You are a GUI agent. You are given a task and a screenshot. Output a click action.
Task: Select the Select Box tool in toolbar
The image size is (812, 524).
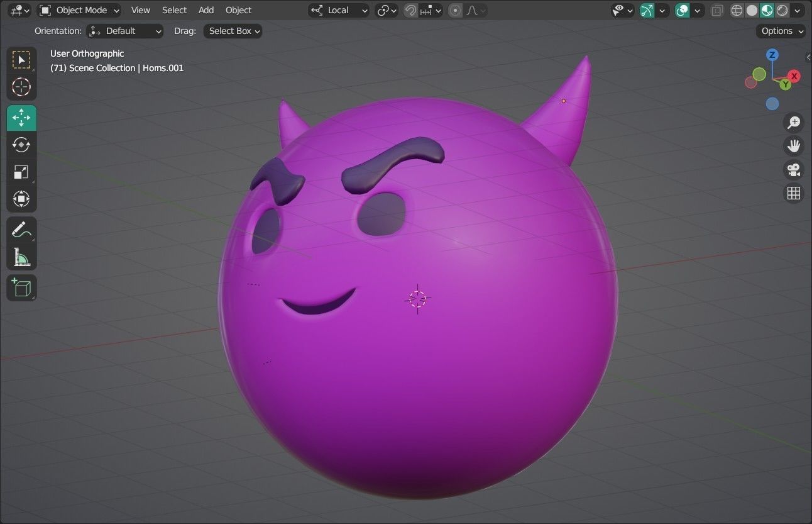point(21,60)
